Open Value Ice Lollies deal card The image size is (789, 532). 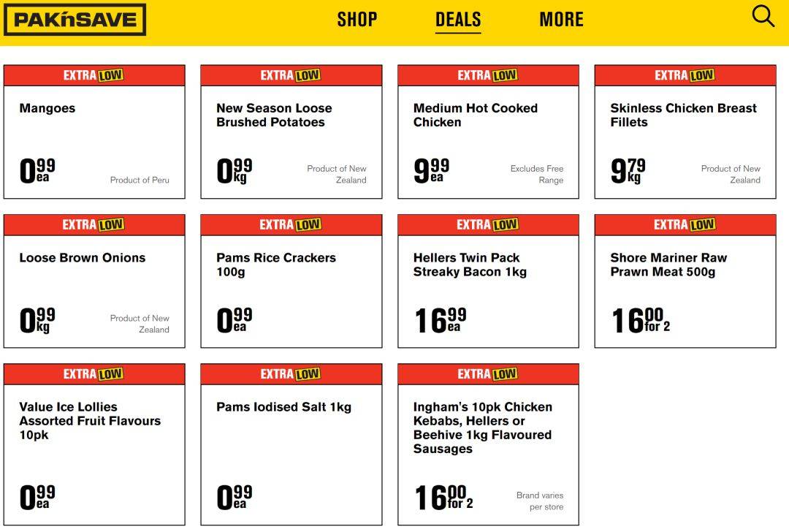94,444
